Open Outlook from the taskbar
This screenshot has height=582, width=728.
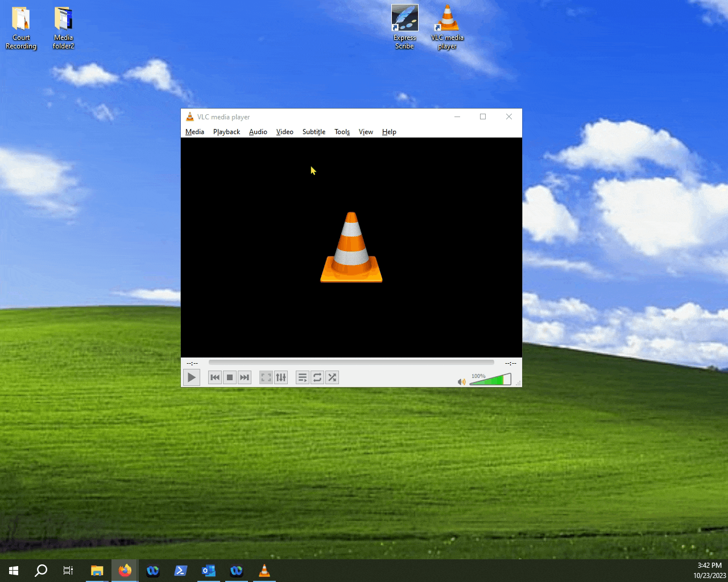[x=209, y=571]
